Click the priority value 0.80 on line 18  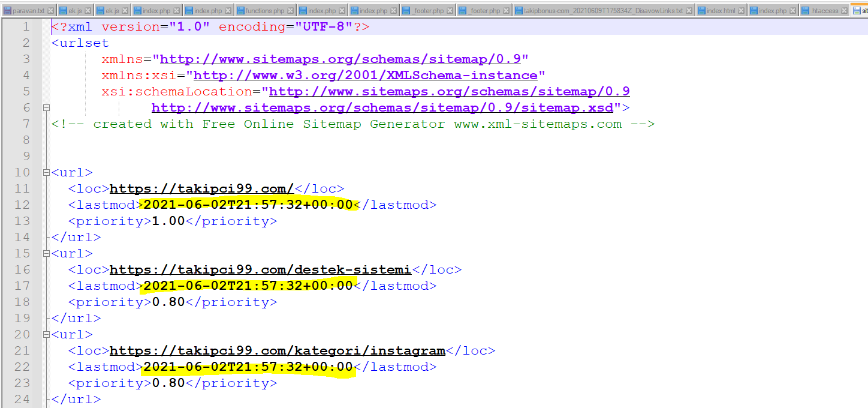(x=168, y=302)
